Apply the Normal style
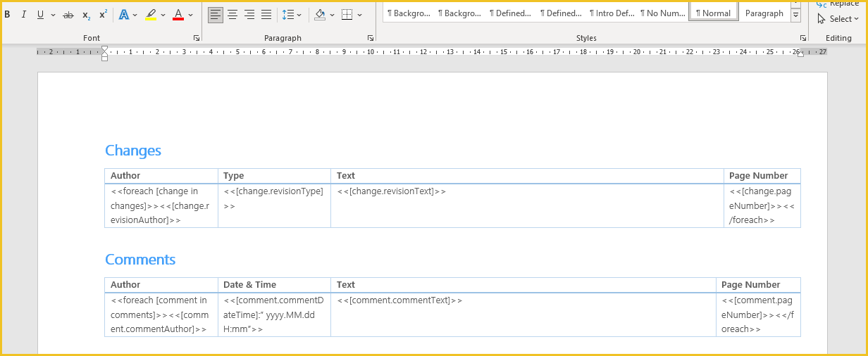This screenshot has width=868, height=356. (713, 13)
